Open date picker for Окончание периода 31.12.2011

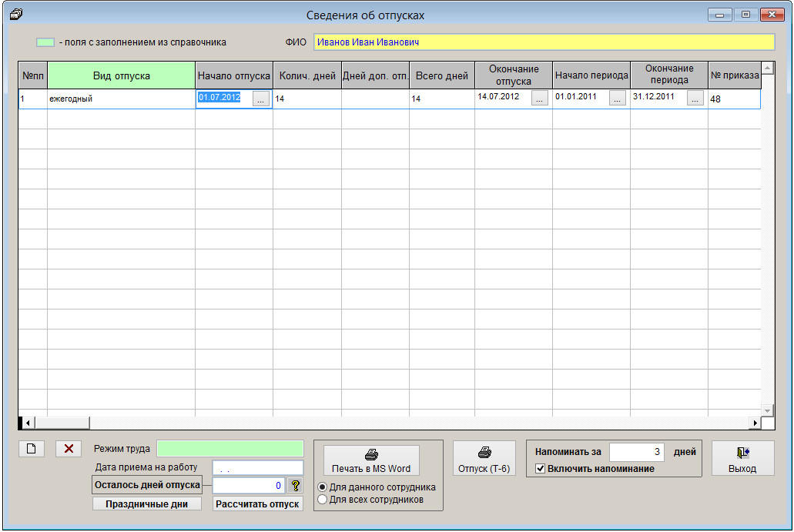coord(695,99)
